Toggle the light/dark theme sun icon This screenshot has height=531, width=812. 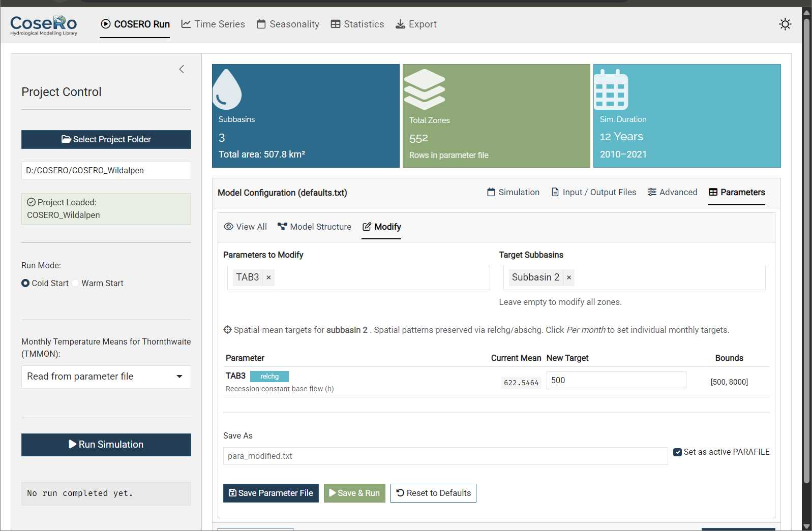[785, 24]
